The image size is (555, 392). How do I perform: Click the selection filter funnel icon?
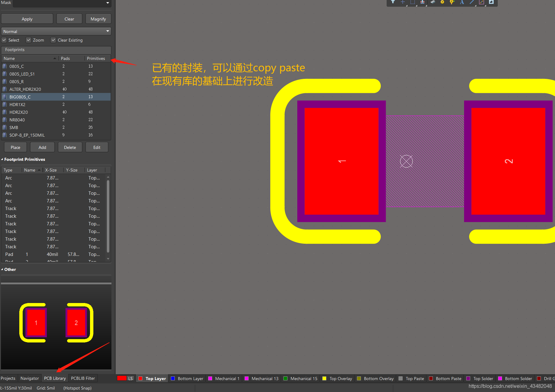(393, 2)
